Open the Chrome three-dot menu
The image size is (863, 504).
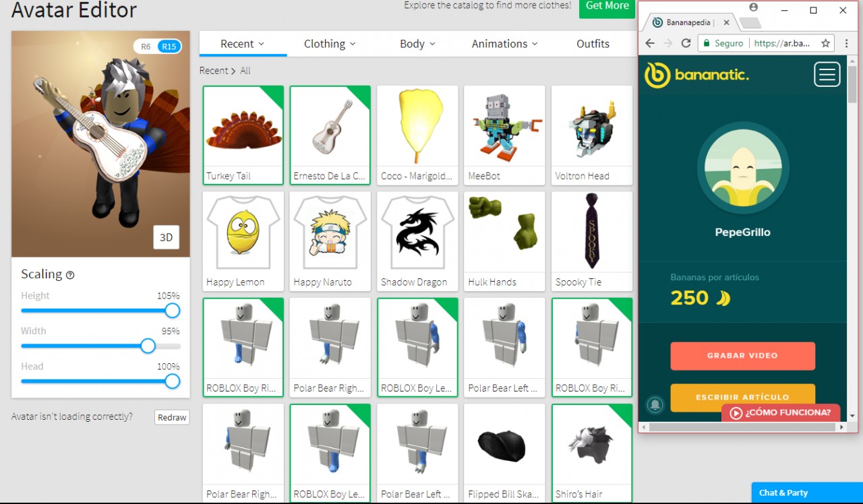[847, 43]
